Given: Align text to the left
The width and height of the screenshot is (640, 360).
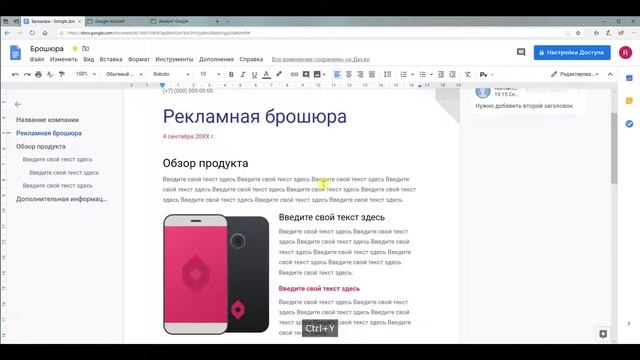Looking at the screenshot, I should [x=337, y=74].
